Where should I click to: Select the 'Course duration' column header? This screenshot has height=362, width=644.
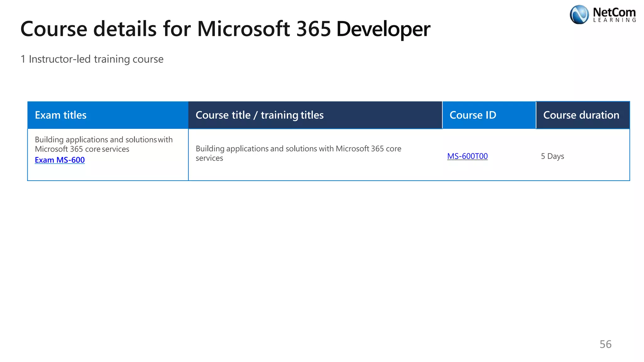click(x=583, y=115)
